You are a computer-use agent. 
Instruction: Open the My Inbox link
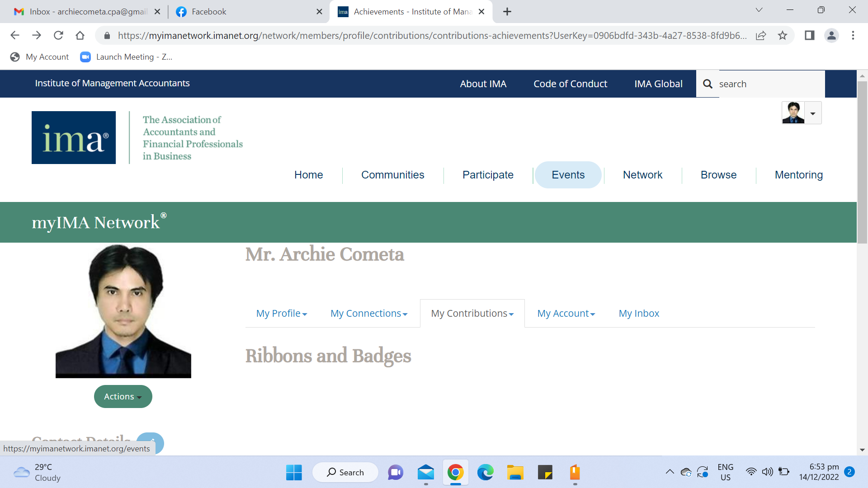click(639, 314)
